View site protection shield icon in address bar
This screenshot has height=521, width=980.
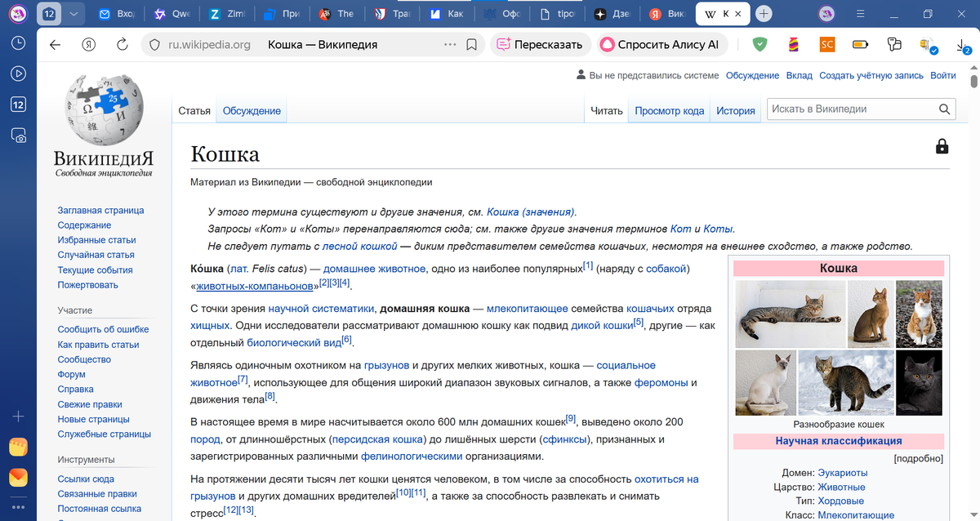155,45
